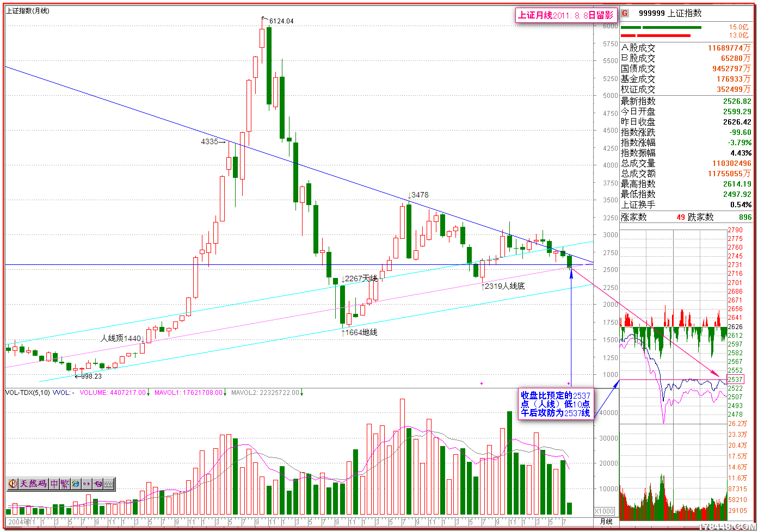Click the 2626 baseline label on intraday axis
The width and height of the screenshot is (758, 532).
click(735, 326)
